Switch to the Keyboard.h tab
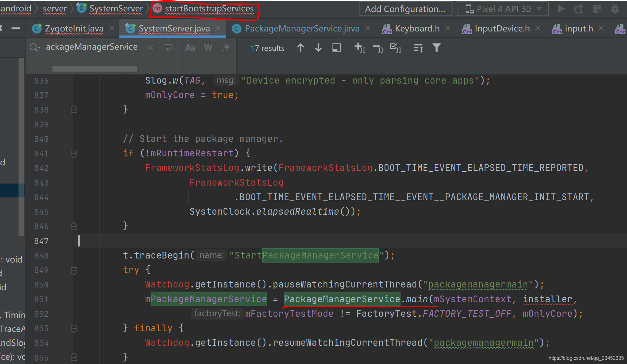The image size is (627, 364). pos(417,28)
